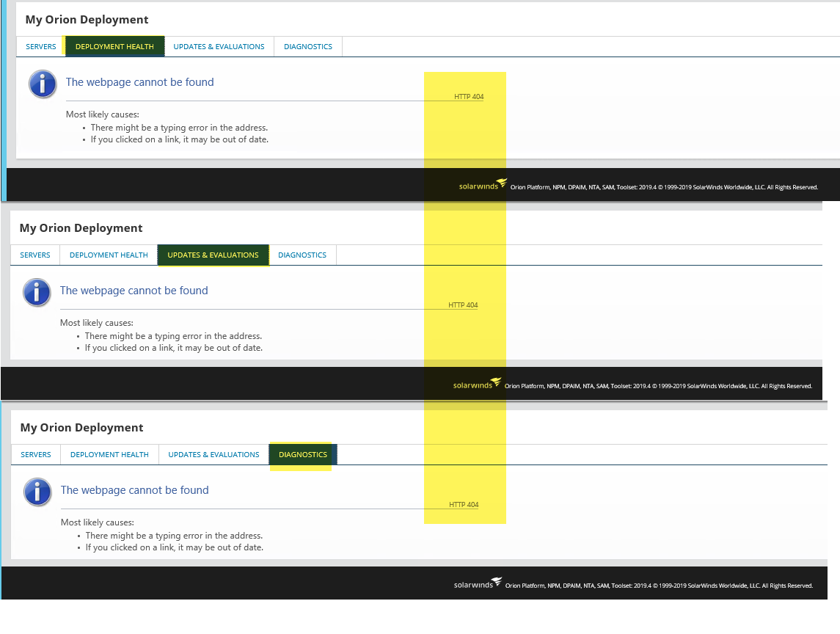The width and height of the screenshot is (840, 634).
Task: Open Servers tab in middle panel
Action: point(34,255)
